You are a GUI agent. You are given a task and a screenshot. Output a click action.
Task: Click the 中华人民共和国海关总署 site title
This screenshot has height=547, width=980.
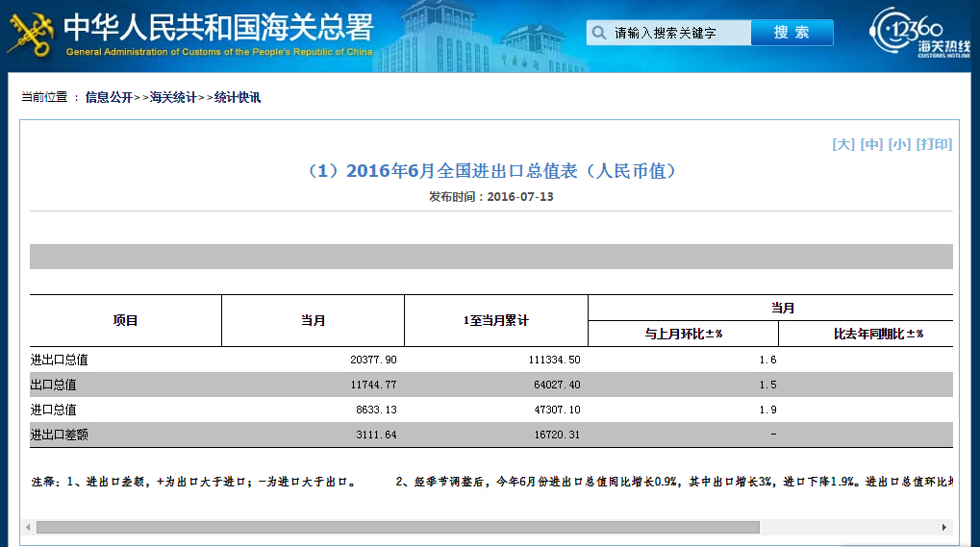pos(217,27)
